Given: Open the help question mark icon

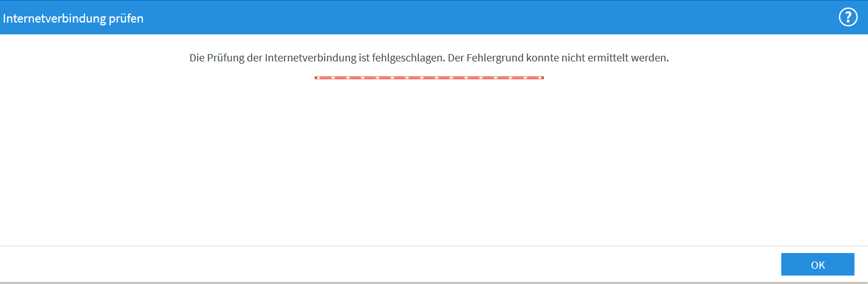Looking at the screenshot, I should pos(848,17).
